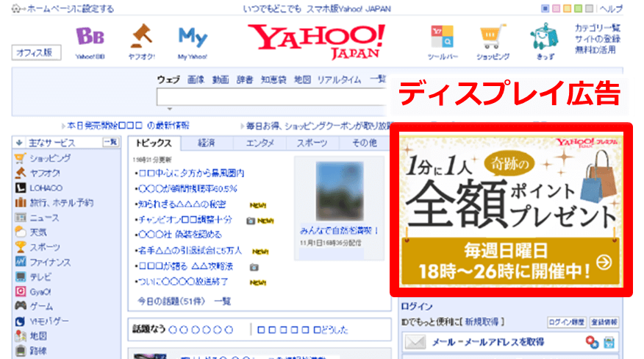Open 天気 in the services sidebar
The height and width of the screenshot is (359, 644).
coord(37,232)
